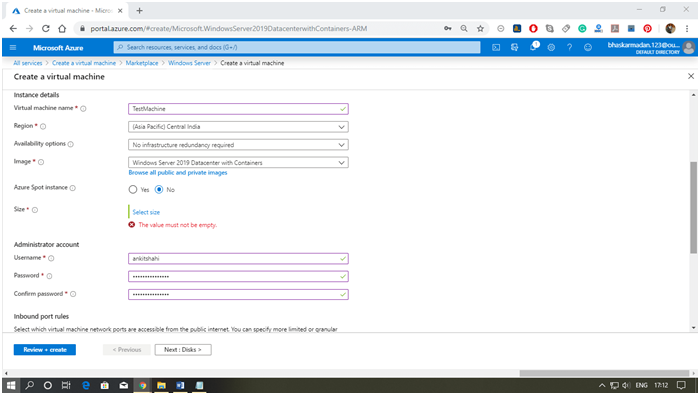Screen dimensions: 700x395
Task: Select Yes for Azure Spot instance
Action: [x=133, y=189]
